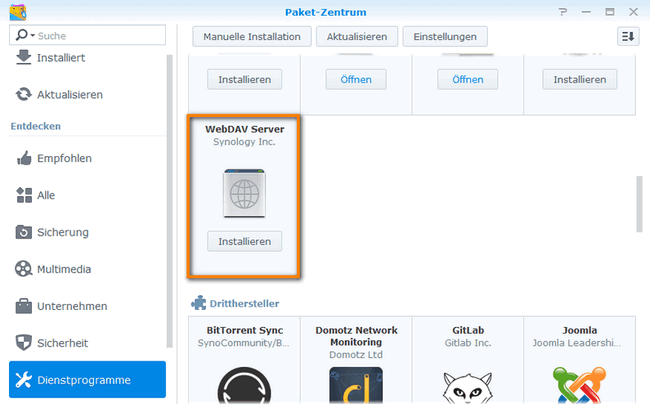
Task: Open the Empfohlen category
Action: pyautogui.click(x=64, y=158)
